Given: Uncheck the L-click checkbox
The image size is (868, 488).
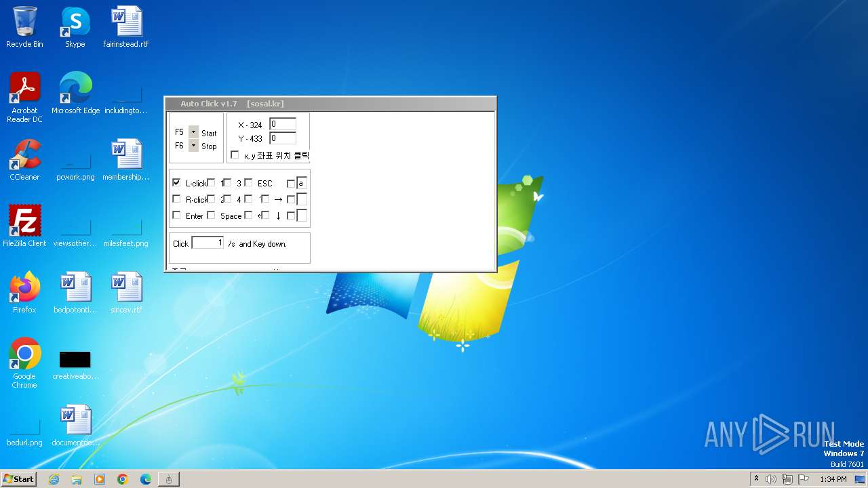Looking at the screenshot, I should 176,182.
